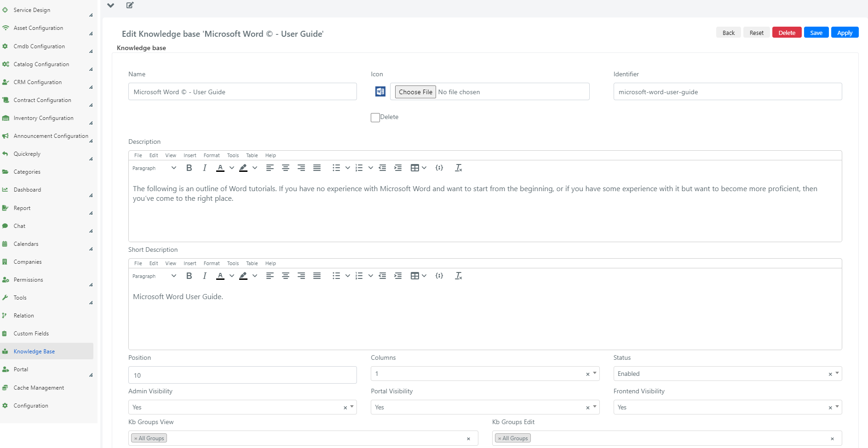
Task: Open the Portal Visibility dropdown
Action: 485,407
